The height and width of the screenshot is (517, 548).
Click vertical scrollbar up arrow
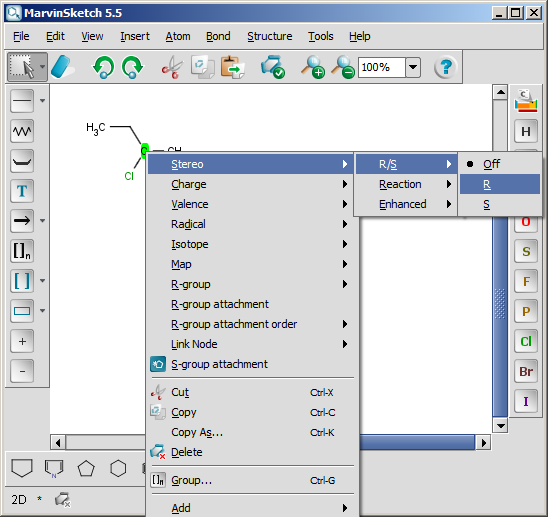pyautogui.click(x=500, y=92)
